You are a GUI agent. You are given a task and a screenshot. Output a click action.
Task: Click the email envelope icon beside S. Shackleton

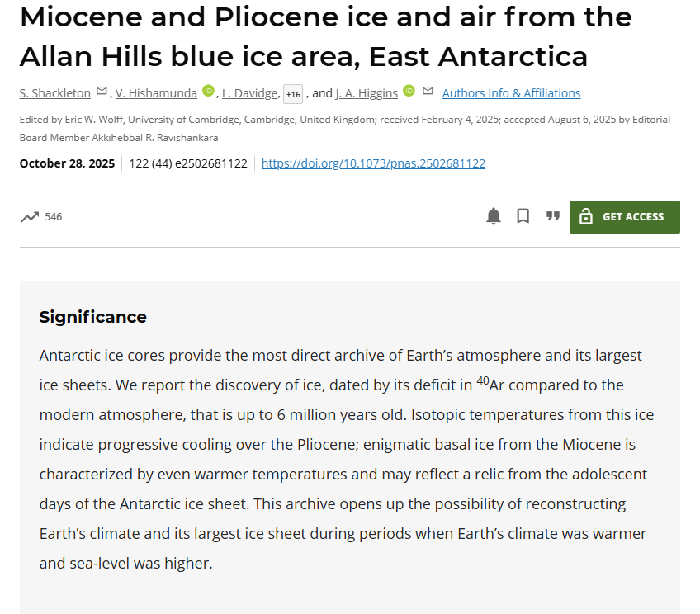pyautogui.click(x=102, y=91)
